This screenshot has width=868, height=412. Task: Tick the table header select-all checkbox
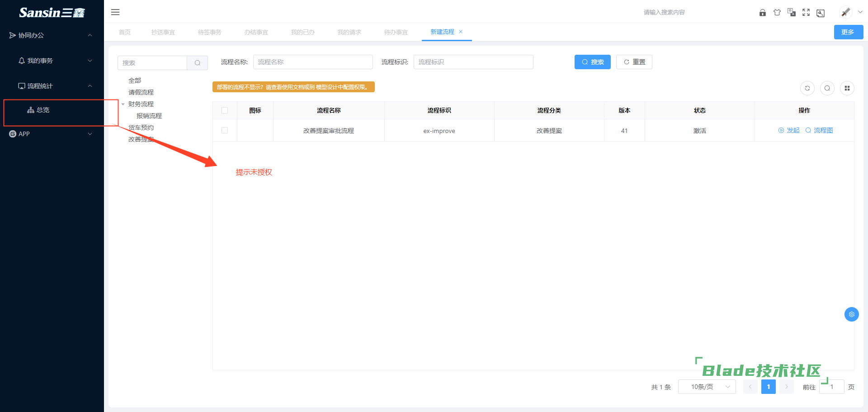click(225, 110)
